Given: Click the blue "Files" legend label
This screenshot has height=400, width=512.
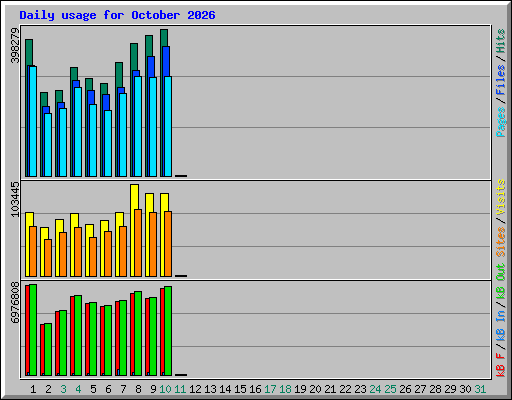Looking at the screenshot, I should click(x=500, y=80).
